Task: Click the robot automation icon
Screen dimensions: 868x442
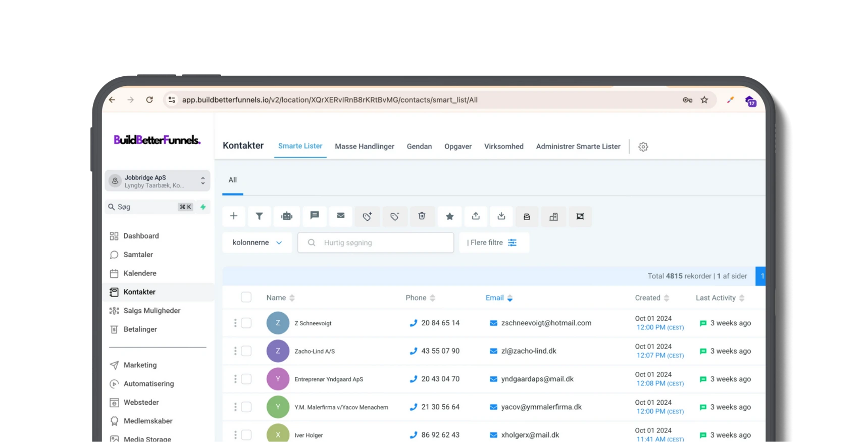Action: click(287, 216)
